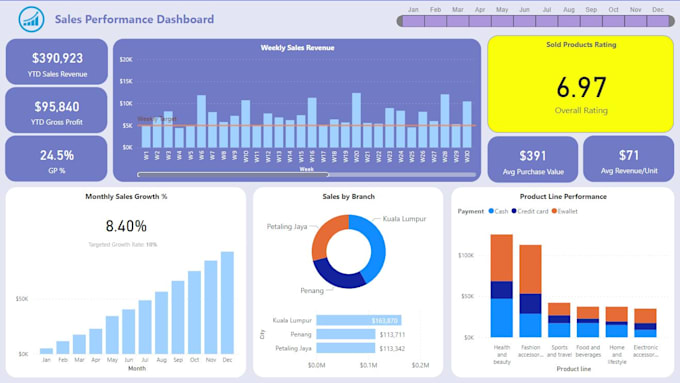The width and height of the screenshot is (680, 383).
Task: Click the Jan bar in Monthly Sales Growth
Action: click(x=46, y=351)
